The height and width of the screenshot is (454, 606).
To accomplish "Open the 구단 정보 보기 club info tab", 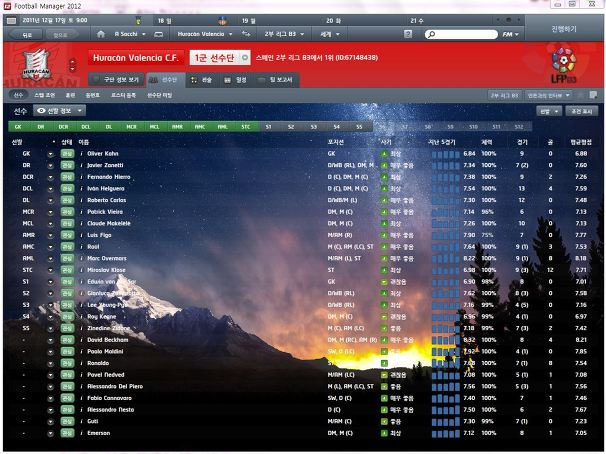I will tap(116, 80).
